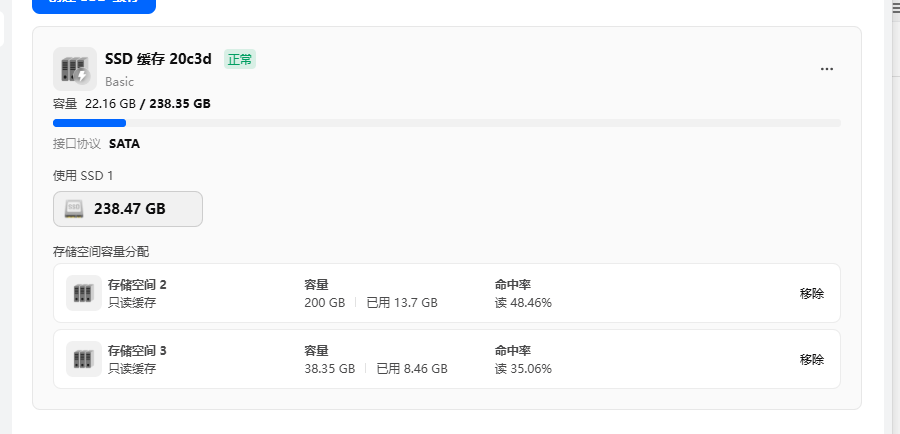Click the SATA interface protocol label
The image size is (900, 434).
124,143
